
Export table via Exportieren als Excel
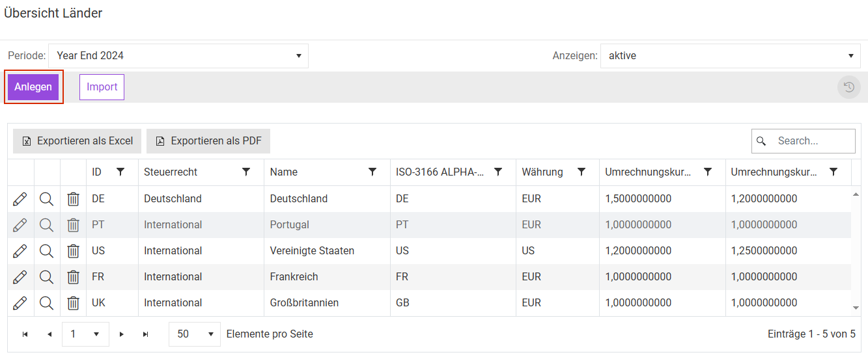pyautogui.click(x=77, y=141)
